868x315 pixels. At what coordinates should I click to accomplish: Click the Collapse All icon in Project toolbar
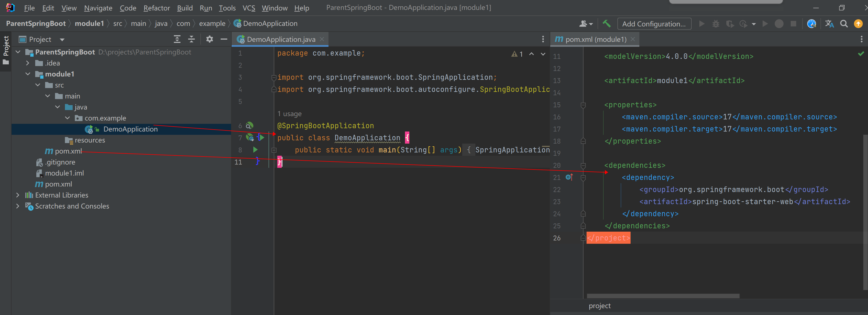pos(191,39)
